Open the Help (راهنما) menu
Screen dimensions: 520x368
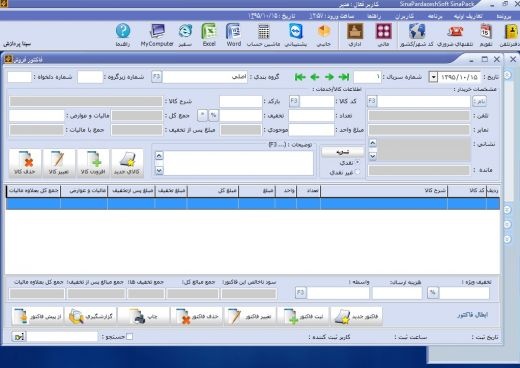point(374,16)
